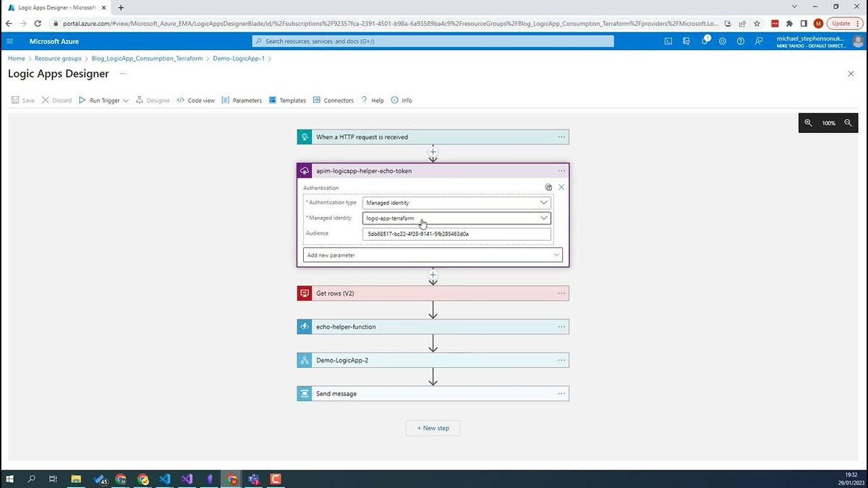Screen dimensions: 868x488
Task: Click inside the Audience input field
Action: 456,234
